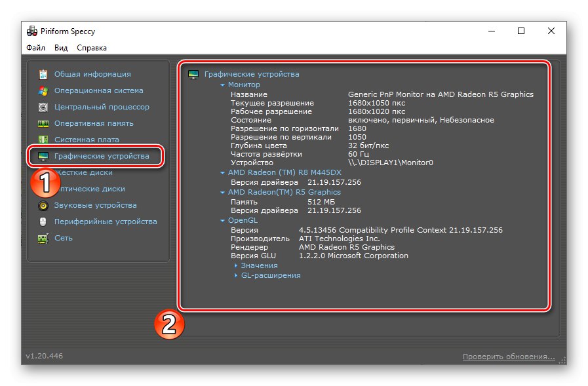Click the clipboard icon beside Общая информация
588x386 pixels.
pos(43,74)
